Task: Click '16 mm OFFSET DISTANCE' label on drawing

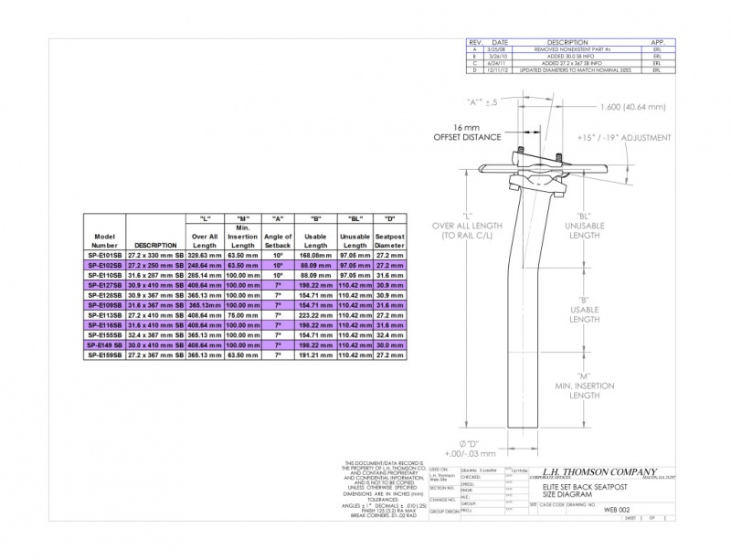Action: pos(467,132)
